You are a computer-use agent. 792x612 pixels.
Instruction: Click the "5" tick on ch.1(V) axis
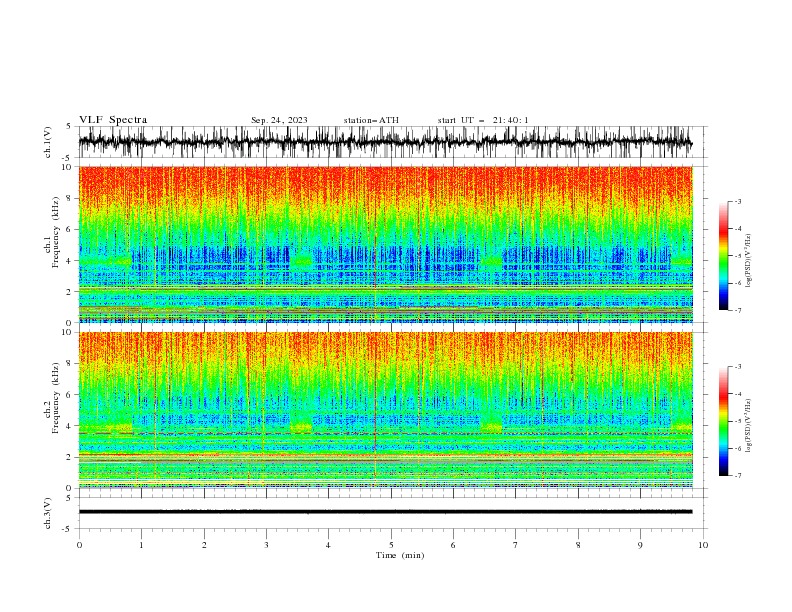69,127
